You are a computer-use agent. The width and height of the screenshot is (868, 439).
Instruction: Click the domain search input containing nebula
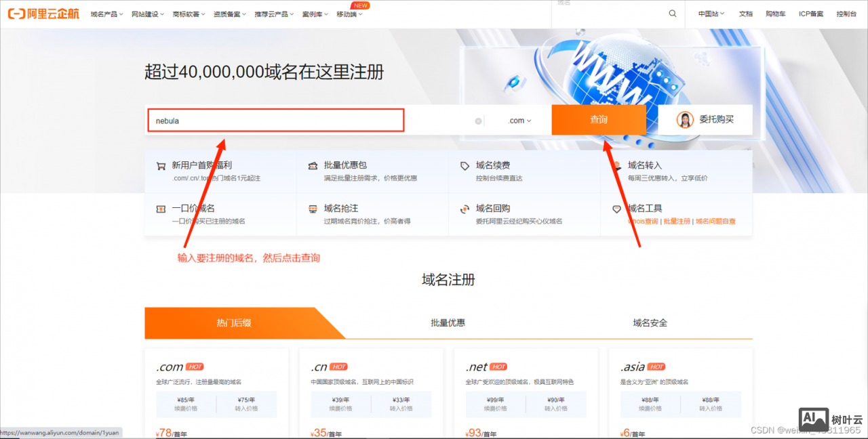click(x=275, y=120)
